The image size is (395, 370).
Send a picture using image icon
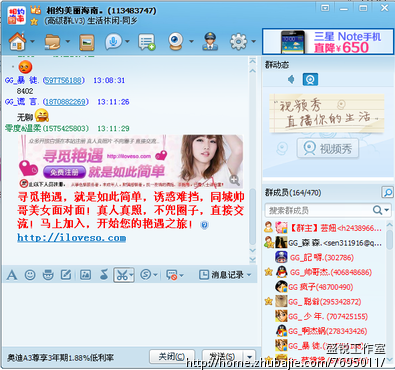pyautogui.click(x=86, y=275)
